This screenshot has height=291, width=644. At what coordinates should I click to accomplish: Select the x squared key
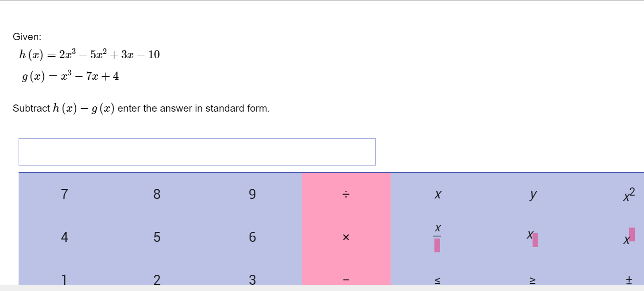tap(627, 194)
